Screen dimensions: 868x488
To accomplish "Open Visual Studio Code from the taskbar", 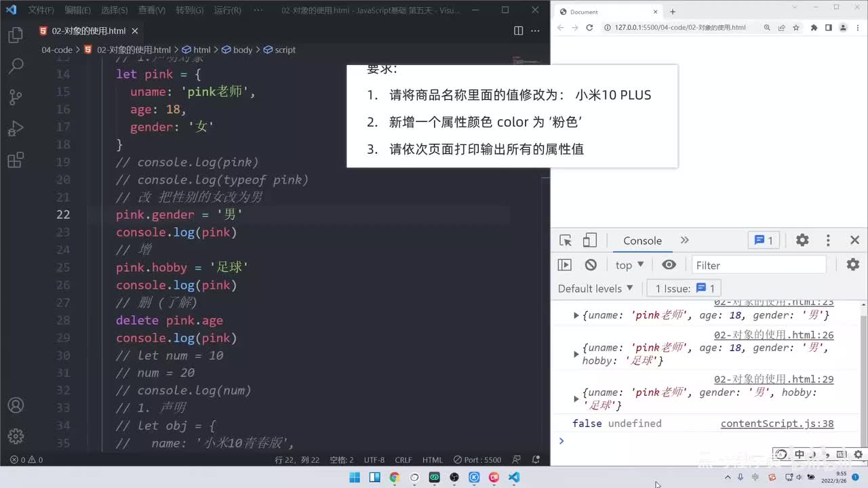I will [x=513, y=477].
